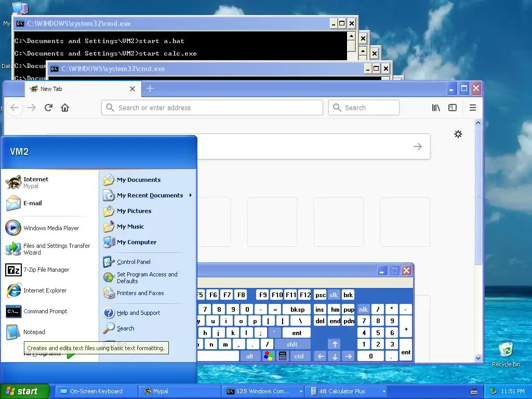Toggle Mypal sidebar view icon
Viewport: 532px width, 399px height.
click(453, 108)
